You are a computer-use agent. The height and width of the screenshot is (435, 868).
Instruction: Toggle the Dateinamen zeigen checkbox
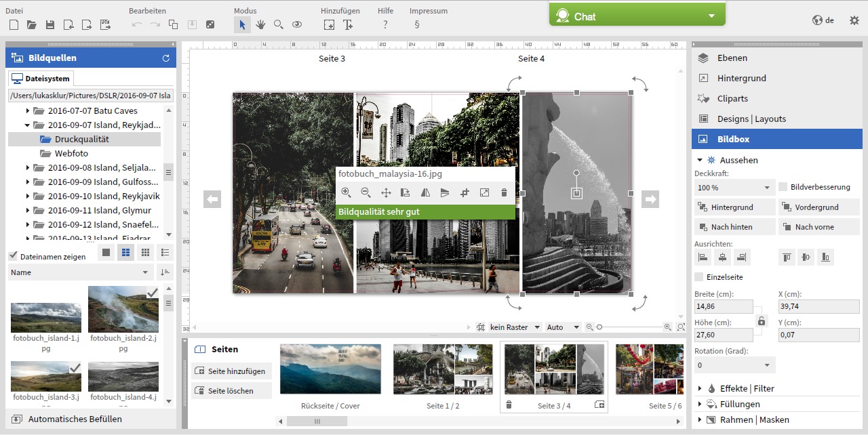pyautogui.click(x=13, y=256)
